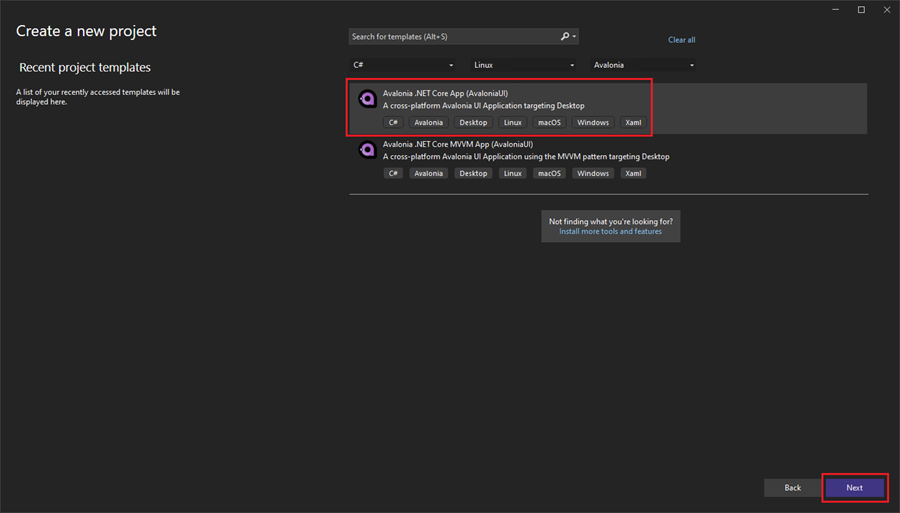Click the Back button

pos(792,488)
